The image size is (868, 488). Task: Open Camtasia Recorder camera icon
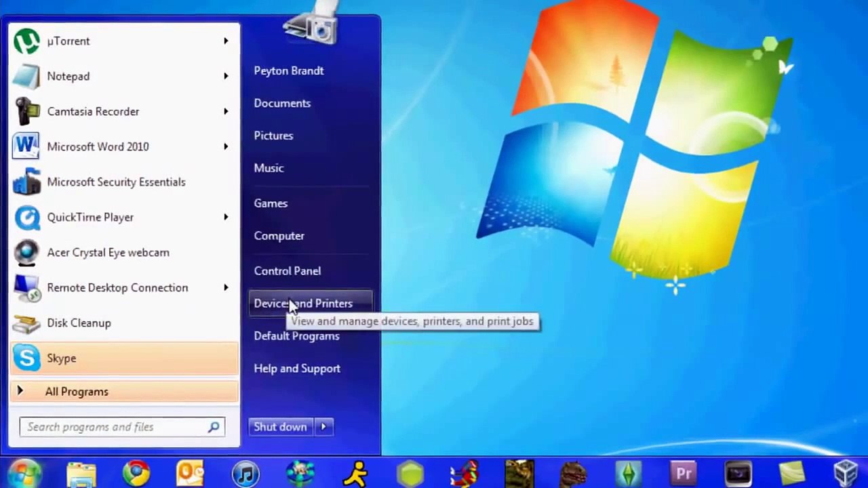pos(27,112)
